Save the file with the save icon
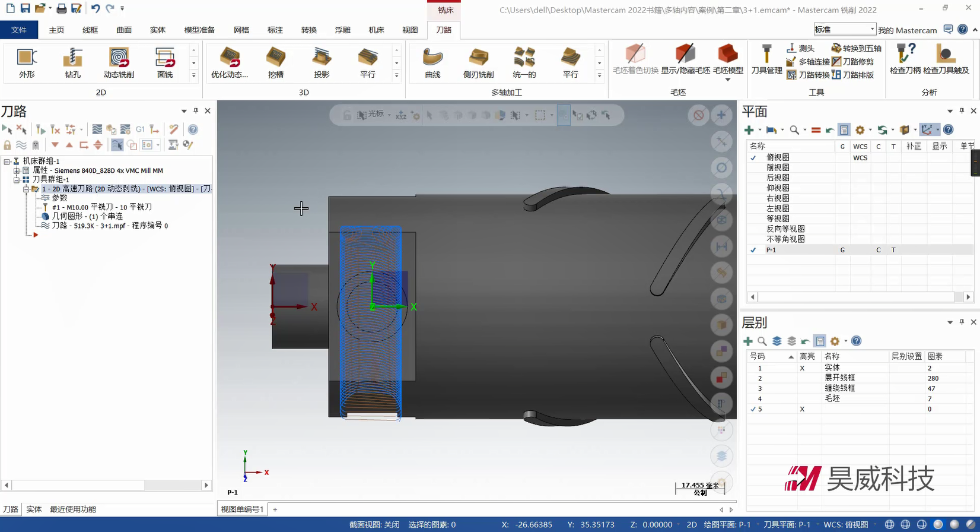The width and height of the screenshot is (980, 532). (x=25, y=8)
